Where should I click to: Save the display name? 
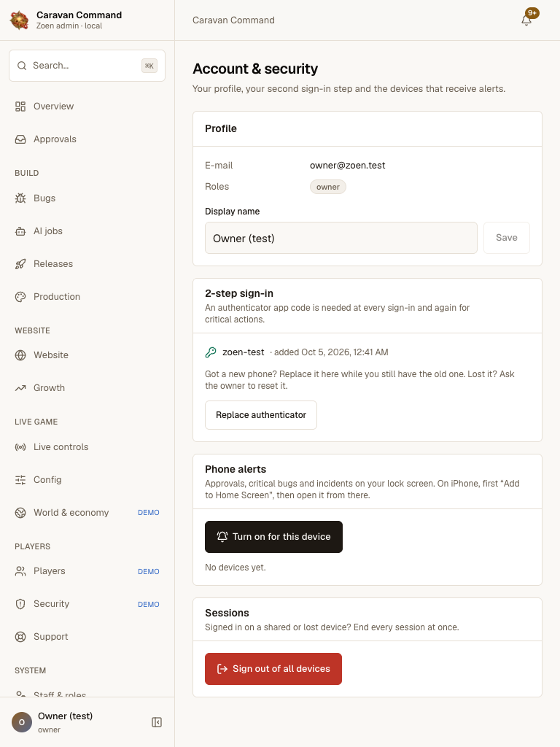[507, 238]
